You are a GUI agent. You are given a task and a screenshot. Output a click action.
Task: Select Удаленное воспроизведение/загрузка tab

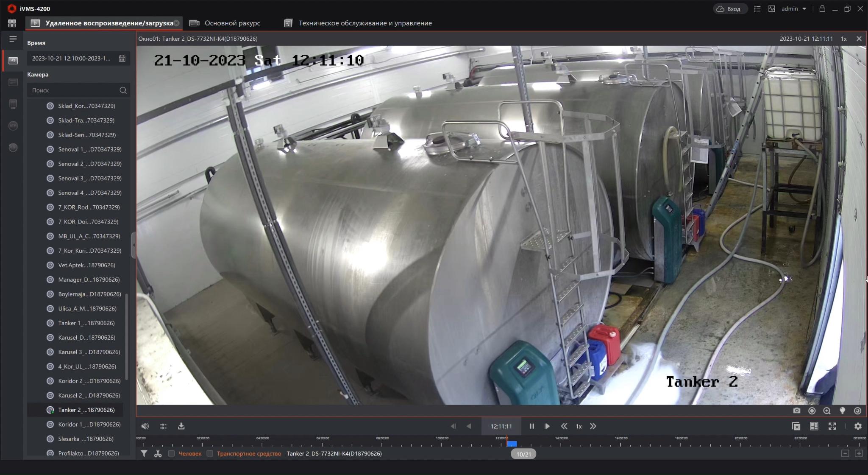pos(103,23)
